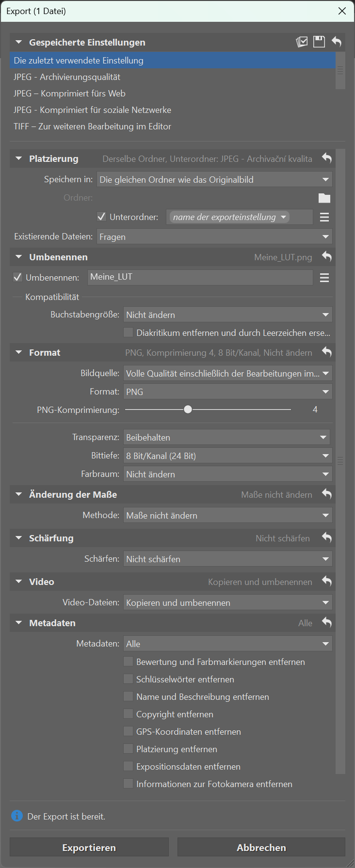Select the JPEG - Archivierungsqualität preset
This screenshot has height=868, width=355.
click(67, 77)
